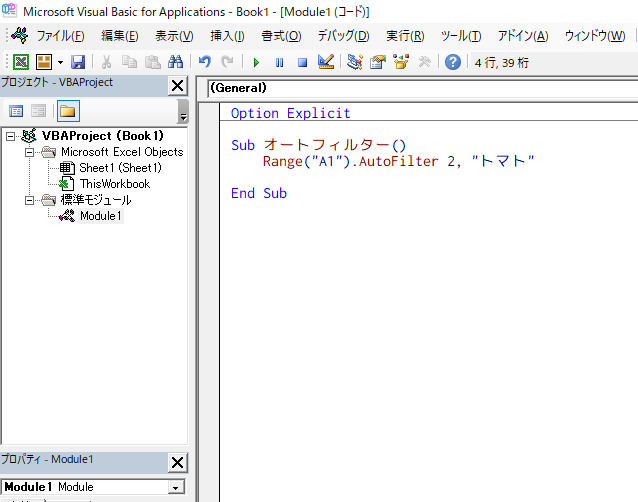Open Visual Basic Help question icon
This screenshot has height=502, width=638.
pyautogui.click(x=452, y=62)
